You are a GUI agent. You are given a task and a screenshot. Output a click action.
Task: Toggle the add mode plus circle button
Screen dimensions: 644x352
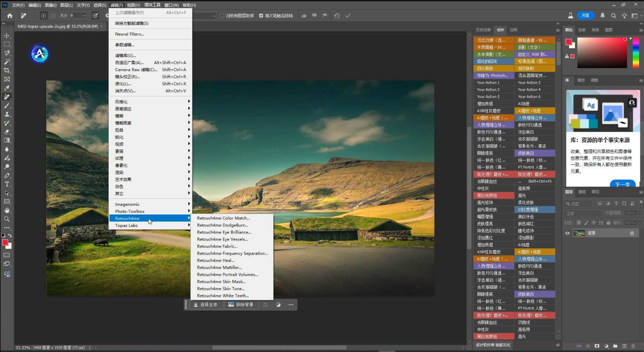43,16
